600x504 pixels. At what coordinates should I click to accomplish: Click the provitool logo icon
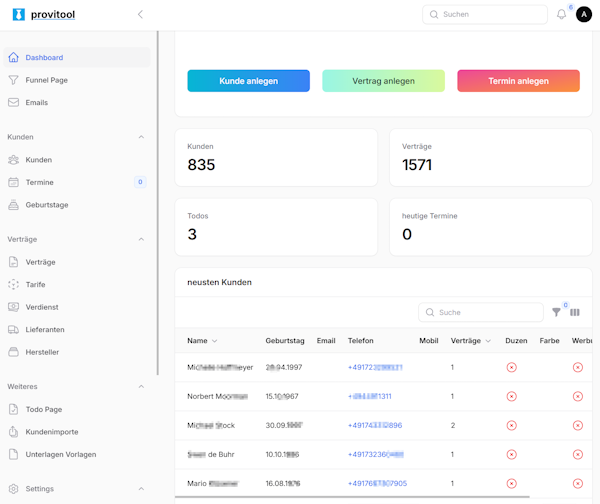pos(18,15)
